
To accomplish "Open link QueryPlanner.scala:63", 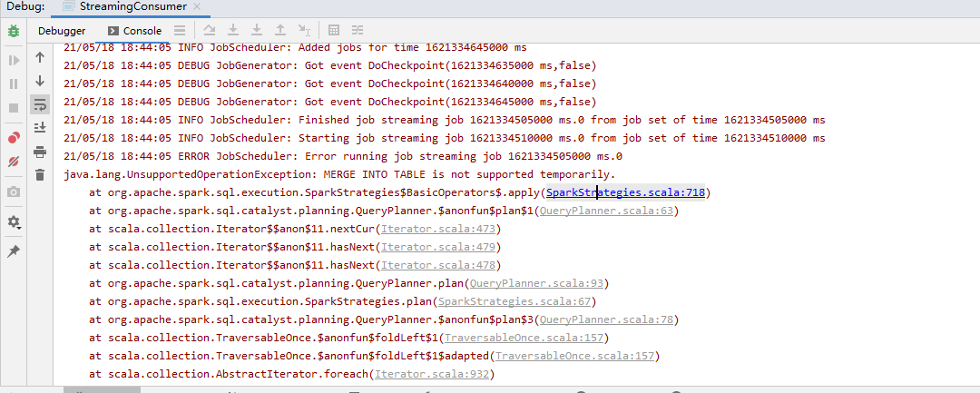I will click(606, 211).
